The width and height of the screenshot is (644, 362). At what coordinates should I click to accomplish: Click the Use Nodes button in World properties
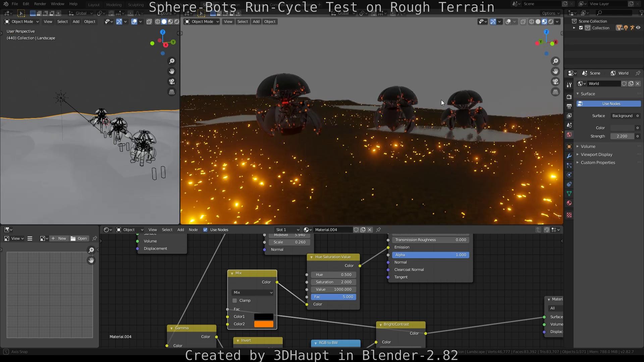click(608, 104)
